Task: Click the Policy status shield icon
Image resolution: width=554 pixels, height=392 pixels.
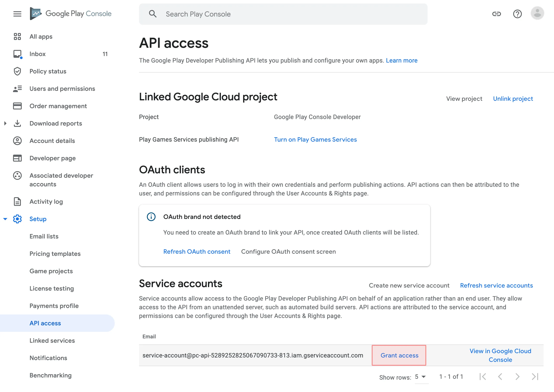Action: tap(17, 71)
